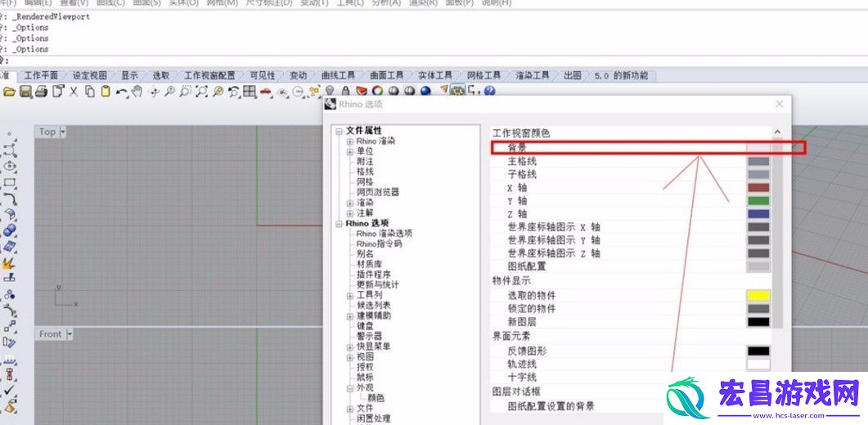Screen dimensions: 868x425
Task: Click the red car set-view icon
Action: (x=266, y=92)
